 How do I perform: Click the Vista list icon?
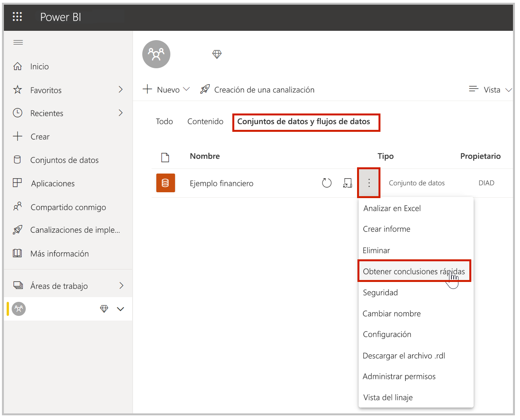[474, 89]
